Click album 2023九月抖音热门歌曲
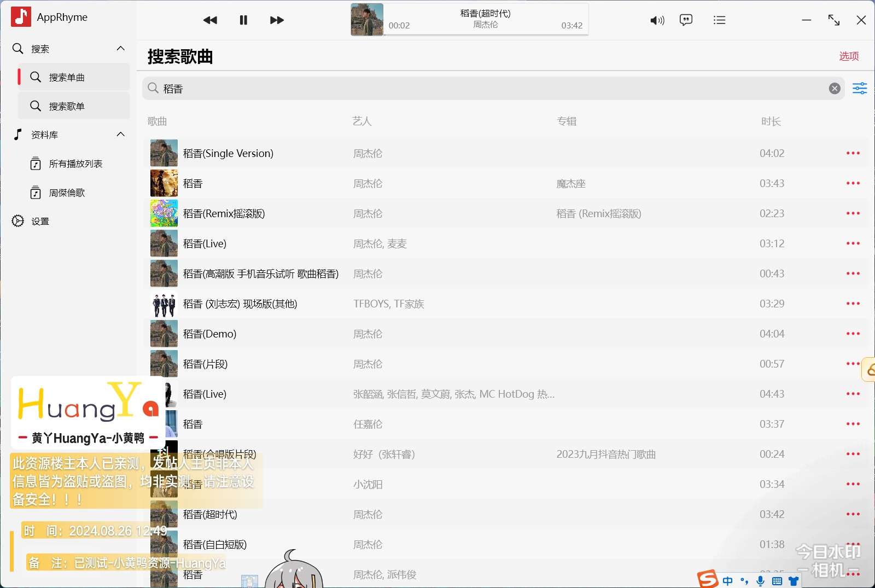 [x=606, y=454]
